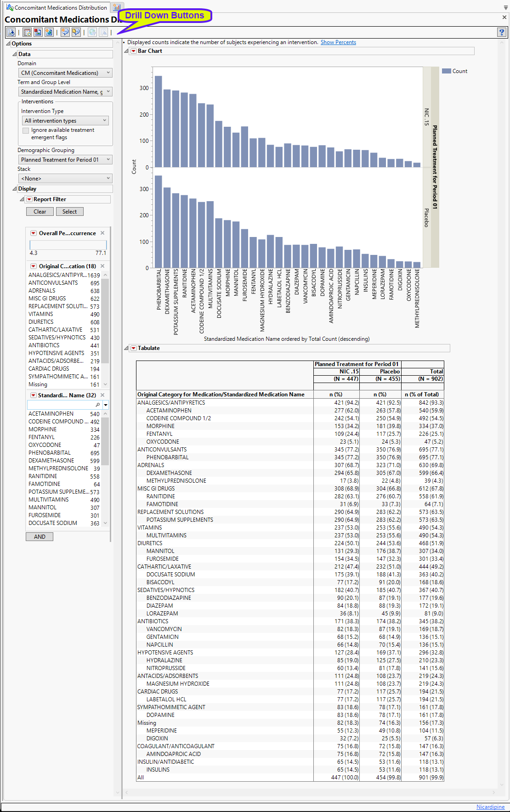Expand the Demographic Grouping dropdown
510x812 pixels.
(65, 160)
